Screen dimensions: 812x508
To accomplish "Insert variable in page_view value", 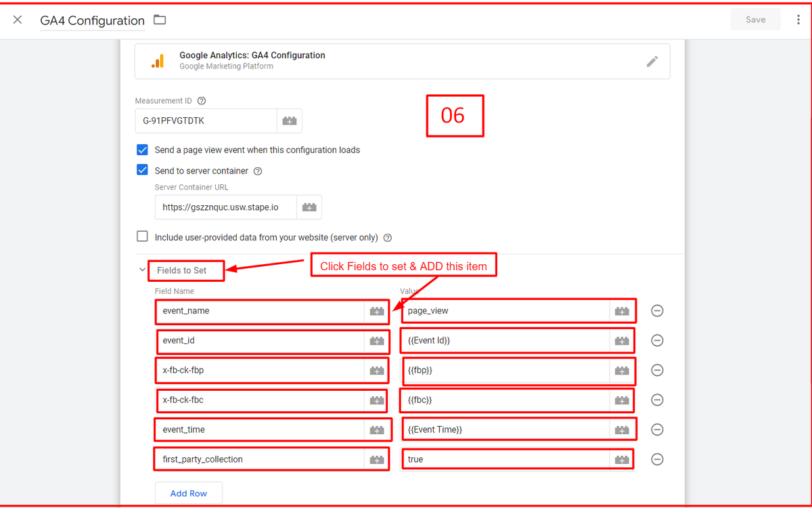I will [x=622, y=312].
